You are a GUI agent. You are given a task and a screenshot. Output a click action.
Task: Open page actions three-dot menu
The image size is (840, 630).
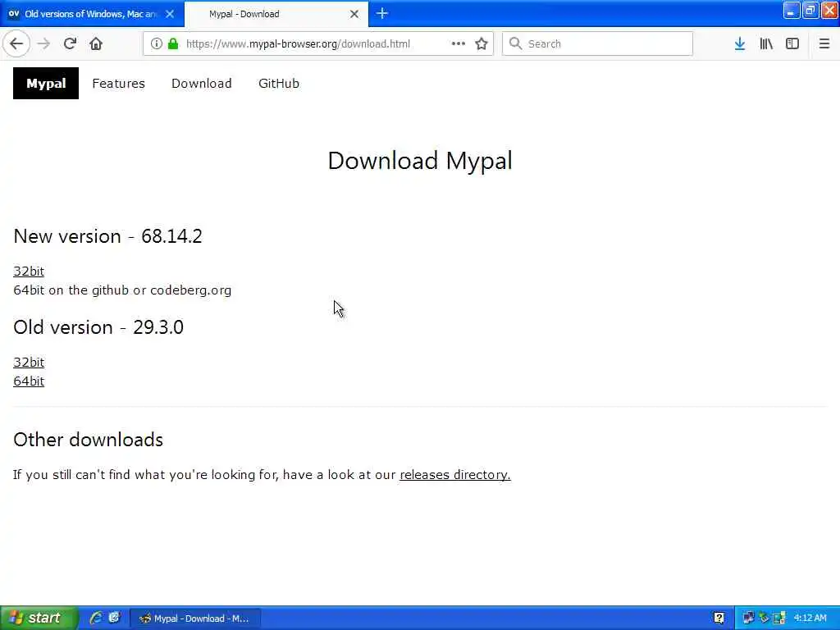click(458, 43)
